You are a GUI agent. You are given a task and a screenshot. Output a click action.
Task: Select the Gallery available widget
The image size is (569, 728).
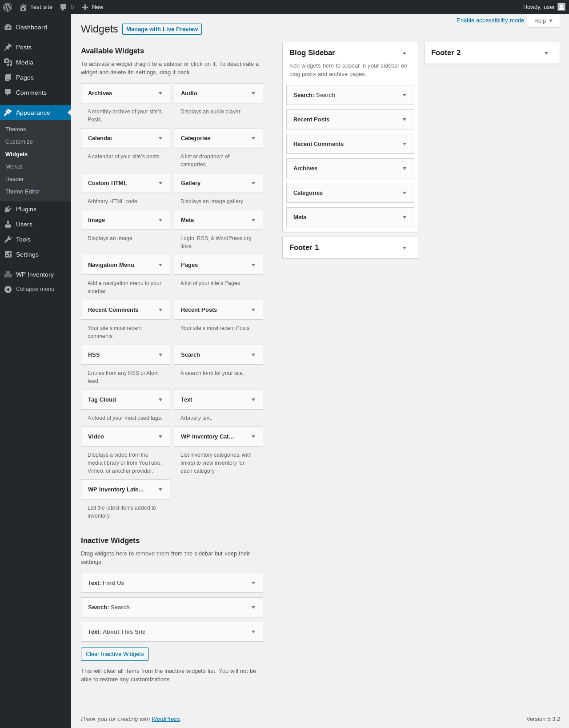[218, 183]
